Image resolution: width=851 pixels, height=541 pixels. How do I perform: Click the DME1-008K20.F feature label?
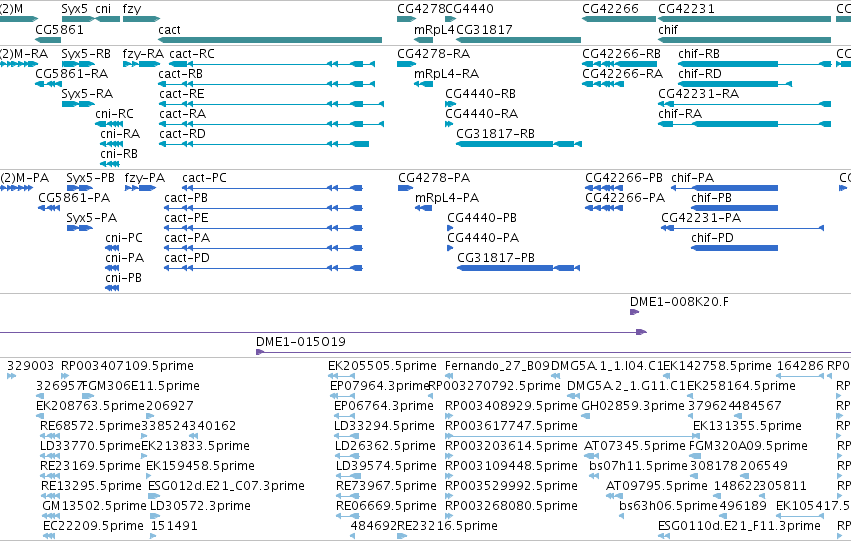[679, 302]
